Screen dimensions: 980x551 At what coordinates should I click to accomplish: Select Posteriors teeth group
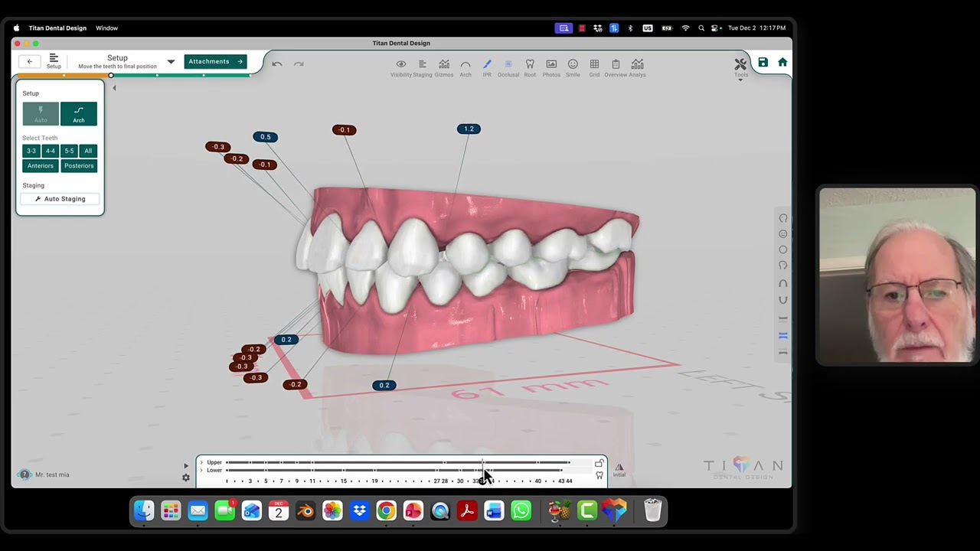tap(79, 165)
